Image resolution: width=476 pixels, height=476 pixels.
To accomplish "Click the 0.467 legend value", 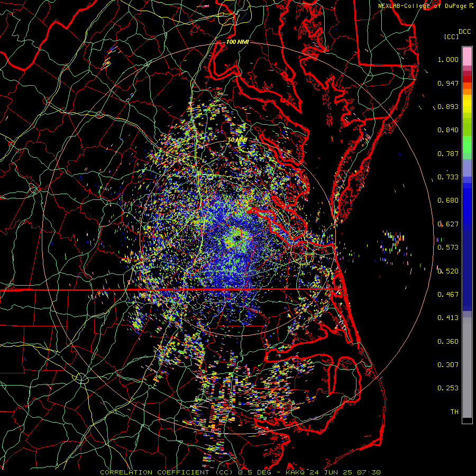I will [448, 295].
